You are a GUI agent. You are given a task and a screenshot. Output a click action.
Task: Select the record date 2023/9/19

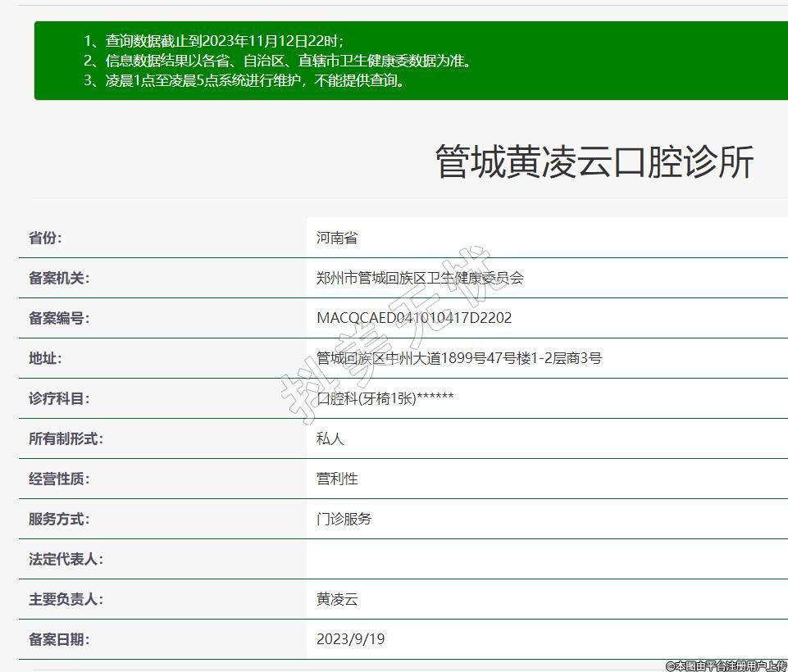click(x=350, y=640)
